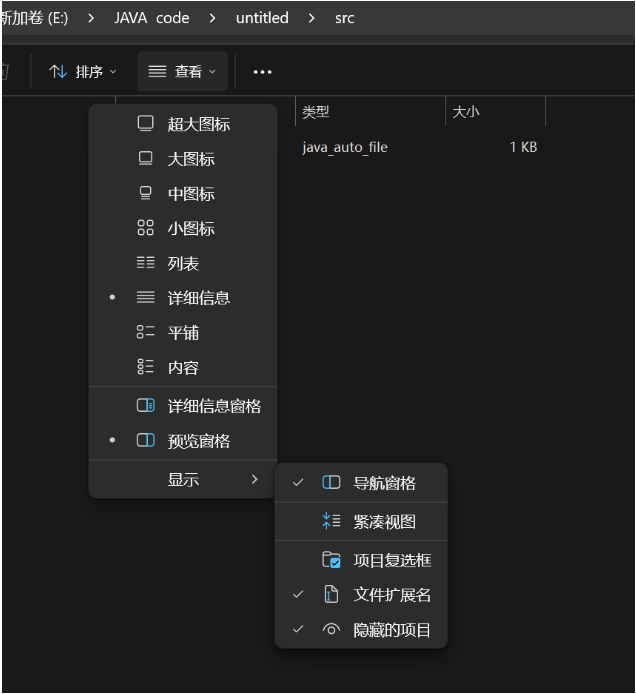Click the 预览窗格 split pane icon
Screen dimensions: 636x694
pos(146,440)
